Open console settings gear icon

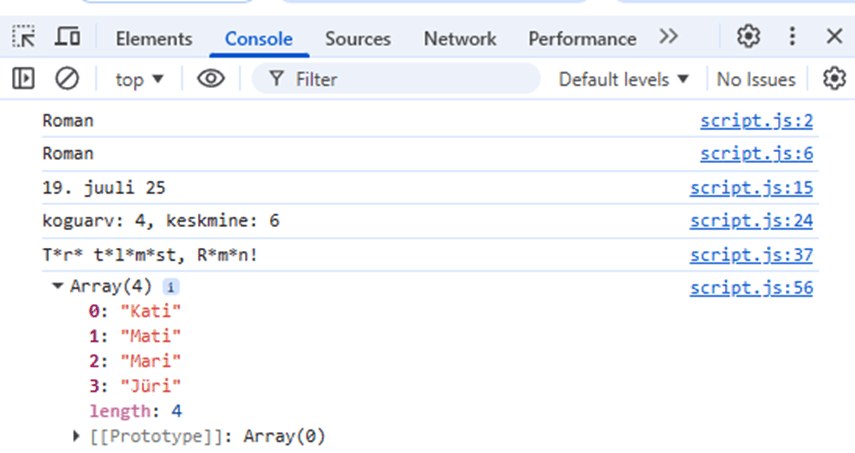coord(834,78)
